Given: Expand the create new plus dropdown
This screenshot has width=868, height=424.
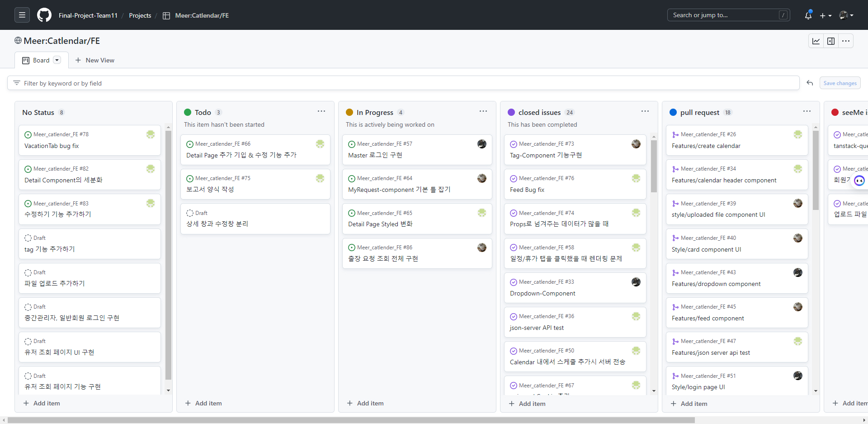Looking at the screenshot, I should (826, 15).
